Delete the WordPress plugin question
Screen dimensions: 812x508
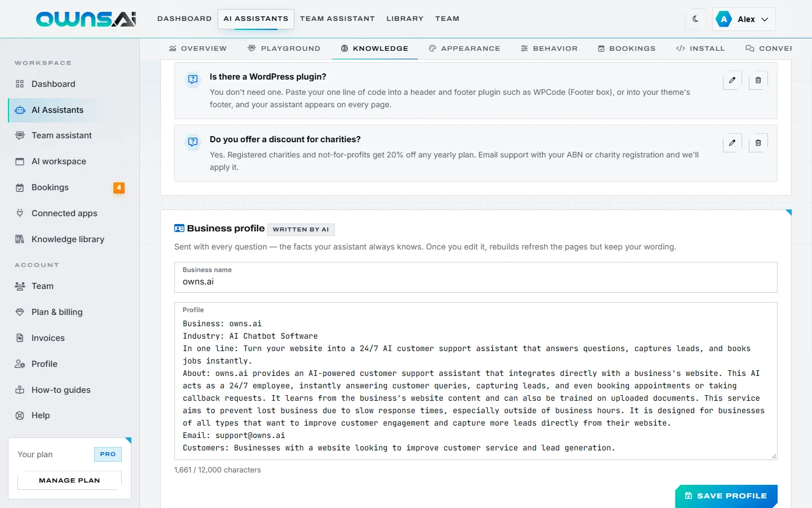[758, 80]
